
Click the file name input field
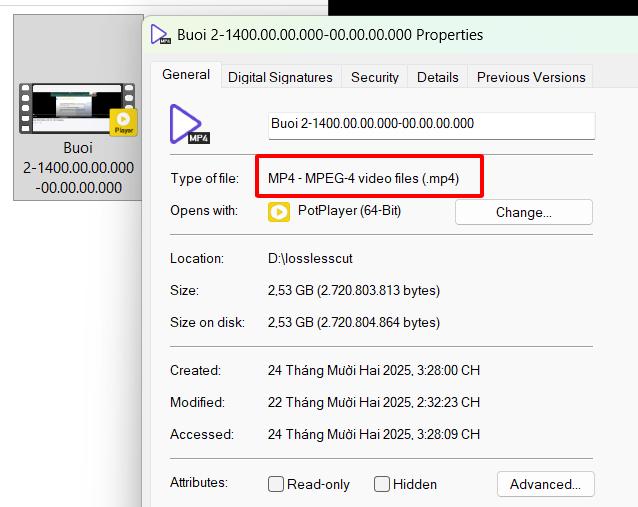click(x=432, y=126)
